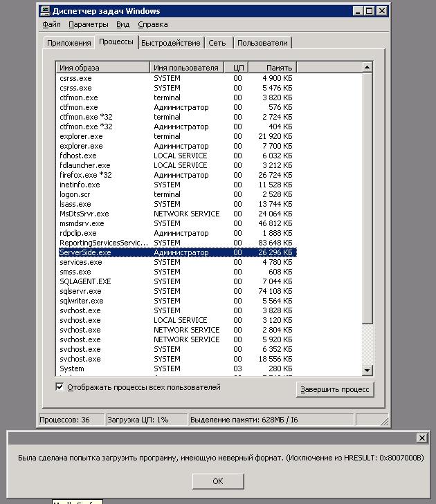The image size is (436, 504).
Task: Click the window resize grip corner
Action: [x=385, y=421]
